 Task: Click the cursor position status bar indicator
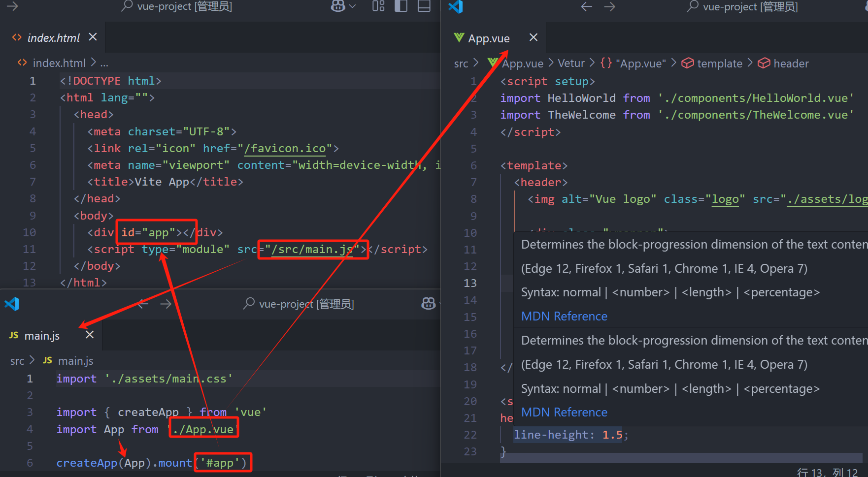pyautogui.click(x=827, y=472)
